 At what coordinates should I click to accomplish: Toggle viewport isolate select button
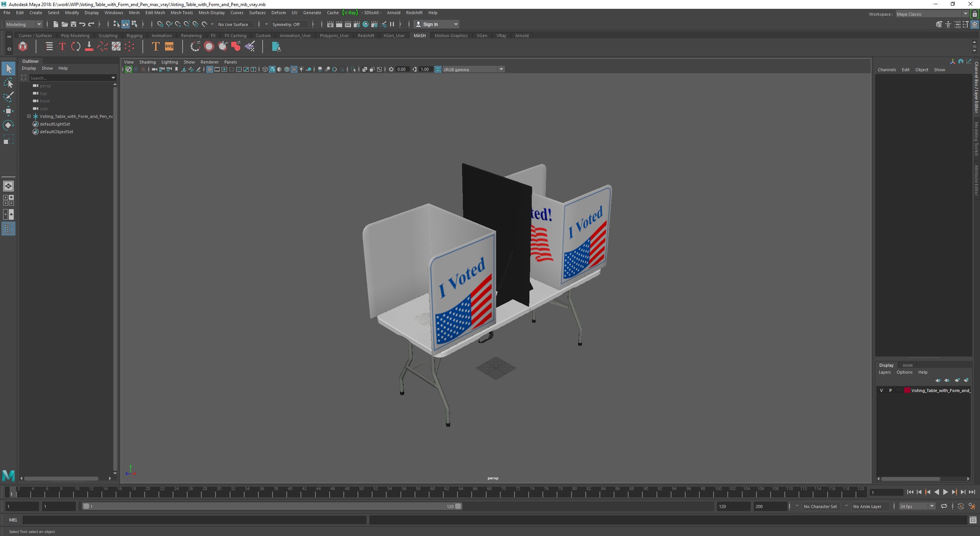(x=353, y=69)
